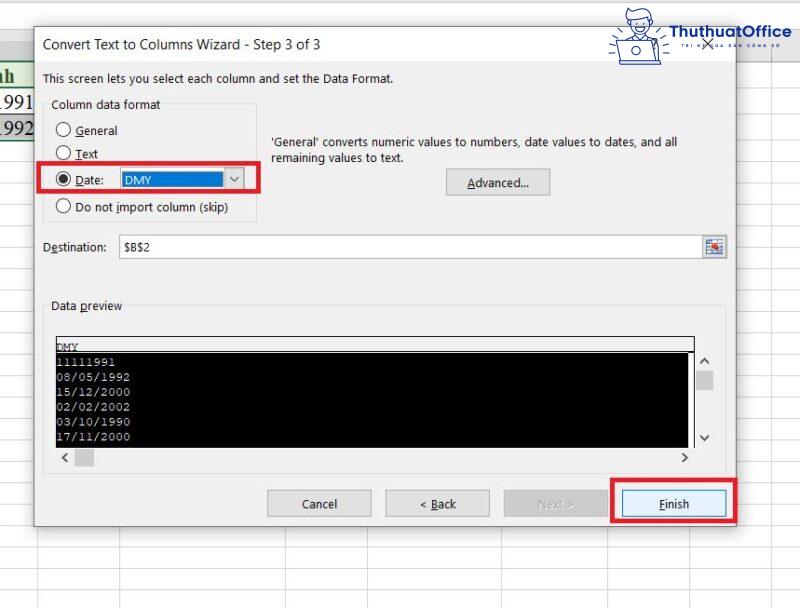The height and width of the screenshot is (608, 800).
Task: Select the Text column data format
Action: click(x=62, y=154)
